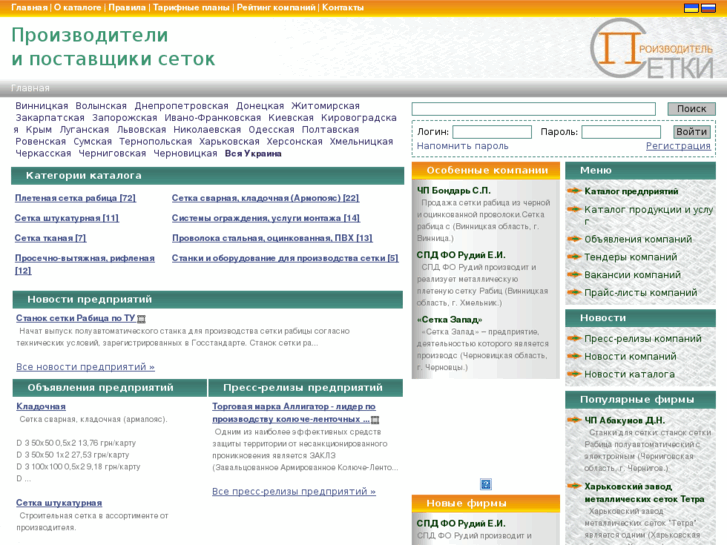Screen dimensions: 727x545
Task: Select Вся Украина region filter
Action: coord(253,154)
